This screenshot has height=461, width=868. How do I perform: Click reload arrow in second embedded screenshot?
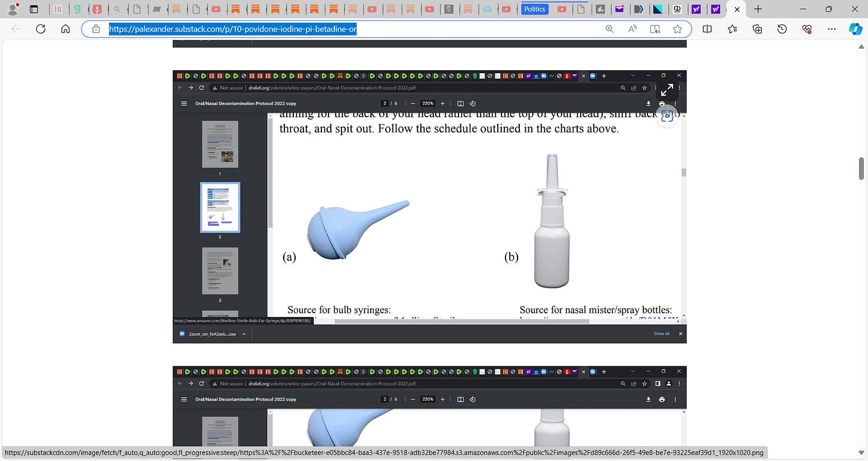pos(201,384)
